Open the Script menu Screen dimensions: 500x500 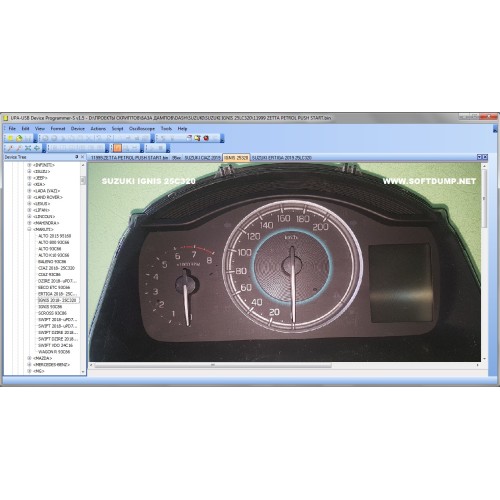(x=117, y=129)
